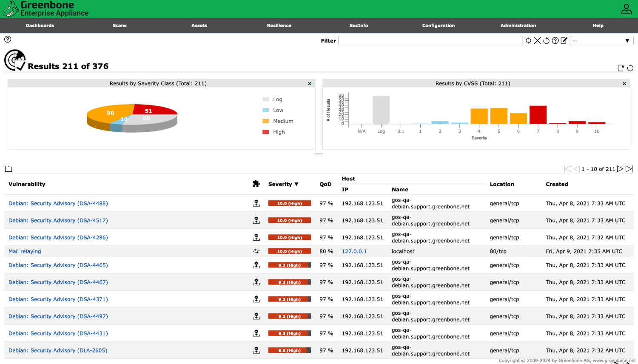Open the filter help icon
The image size is (638, 364).
[x=555, y=40]
